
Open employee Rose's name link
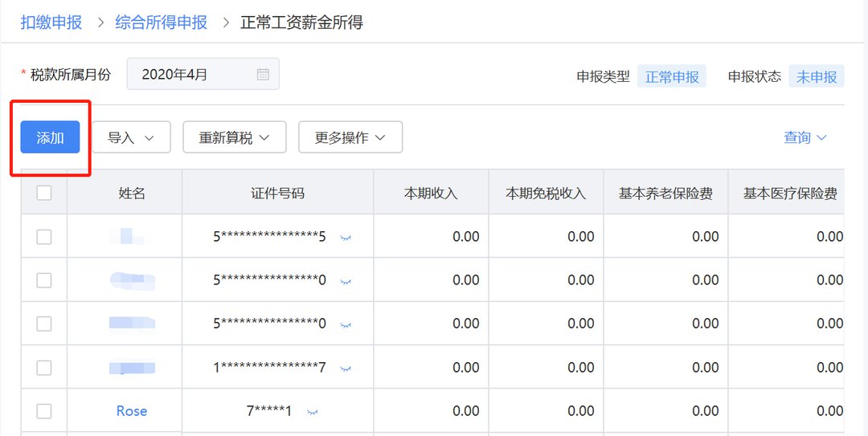(132, 411)
